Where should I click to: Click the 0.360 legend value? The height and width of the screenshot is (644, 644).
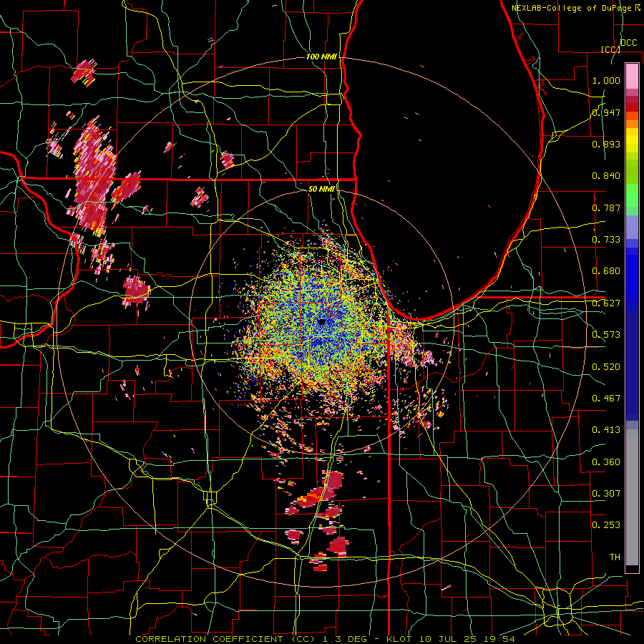(x=606, y=462)
